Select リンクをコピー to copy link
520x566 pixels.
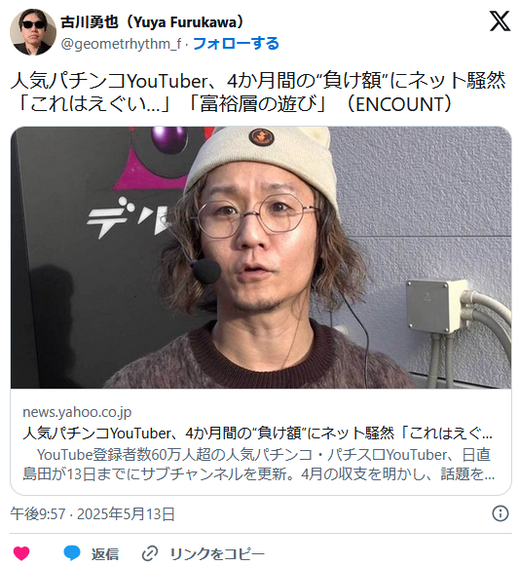click(x=217, y=554)
